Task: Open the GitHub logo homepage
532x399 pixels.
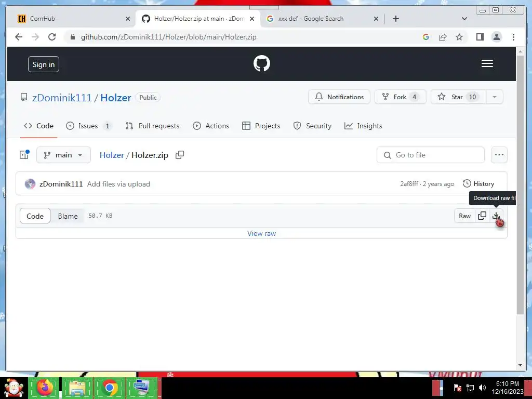Action: pyautogui.click(x=262, y=63)
